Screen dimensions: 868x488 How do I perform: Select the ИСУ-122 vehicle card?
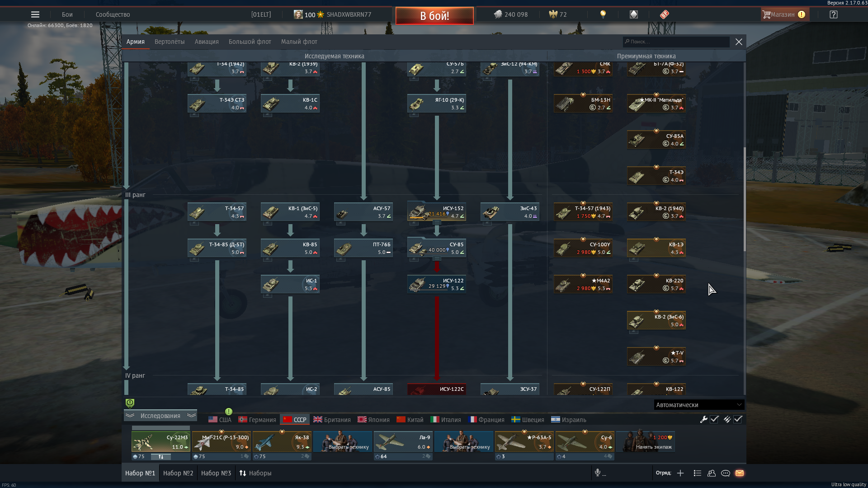437,284
